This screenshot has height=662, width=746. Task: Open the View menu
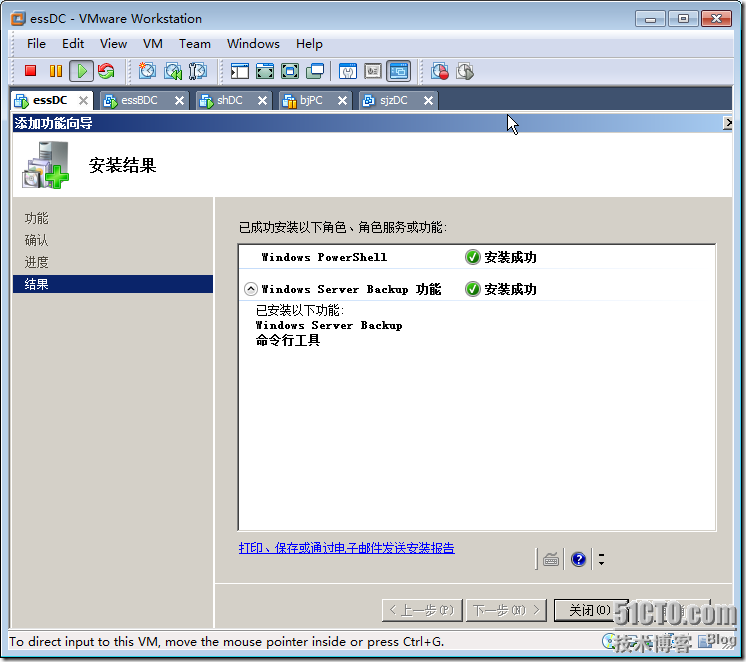pyautogui.click(x=113, y=44)
